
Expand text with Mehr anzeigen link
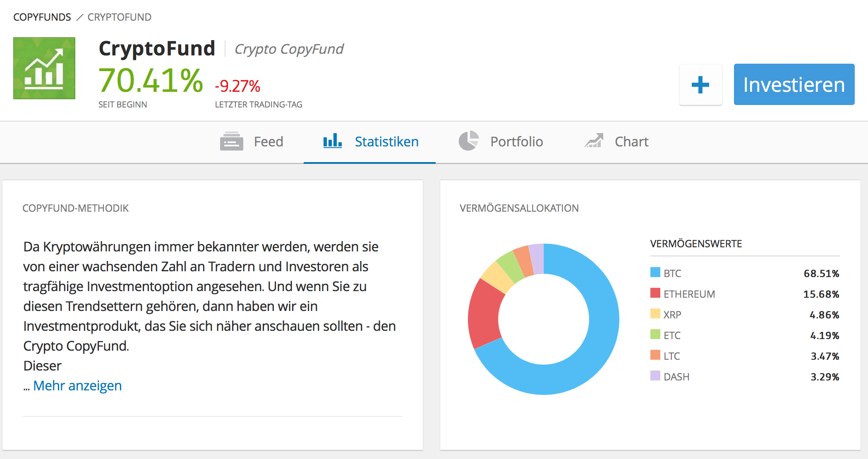[77, 385]
